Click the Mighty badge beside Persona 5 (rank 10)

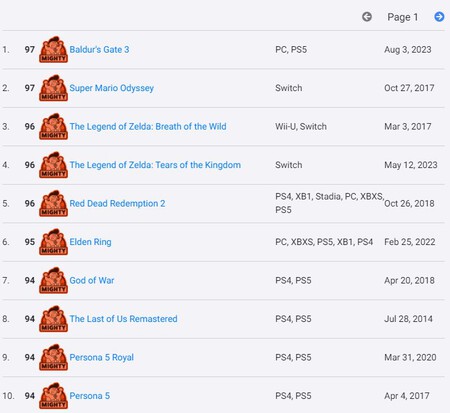53,396
